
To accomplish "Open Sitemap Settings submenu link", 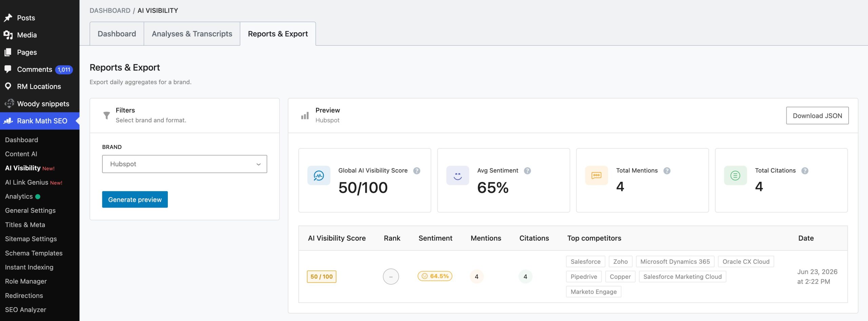I will coord(31,239).
